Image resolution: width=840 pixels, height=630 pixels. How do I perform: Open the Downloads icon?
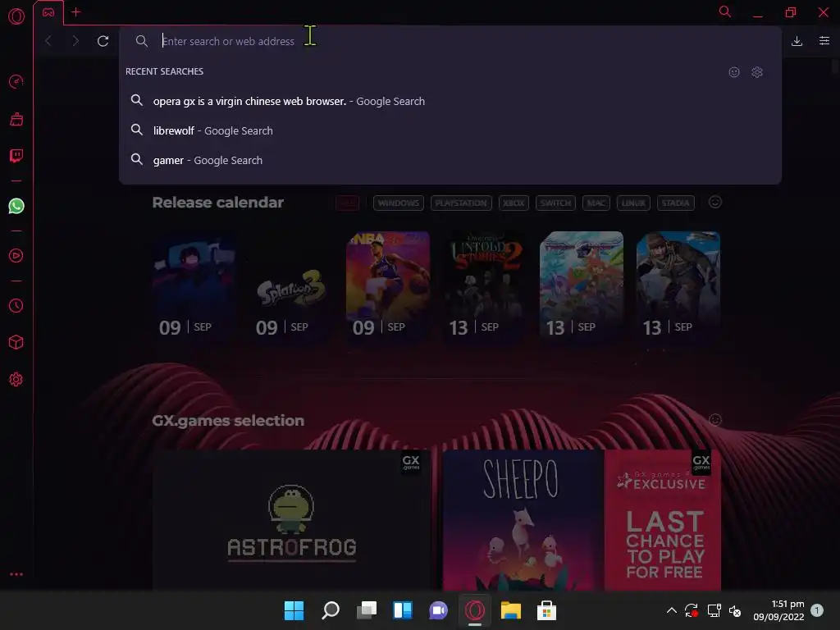click(x=797, y=41)
